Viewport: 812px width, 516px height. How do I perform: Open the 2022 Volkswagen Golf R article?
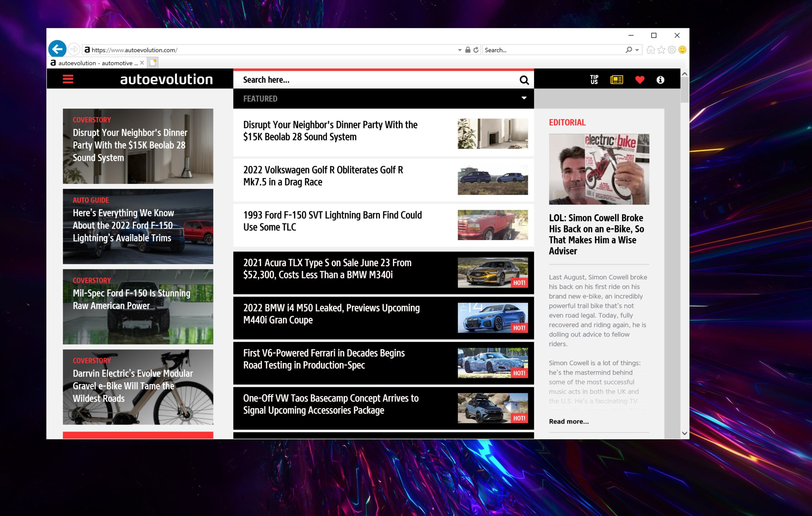(x=323, y=176)
